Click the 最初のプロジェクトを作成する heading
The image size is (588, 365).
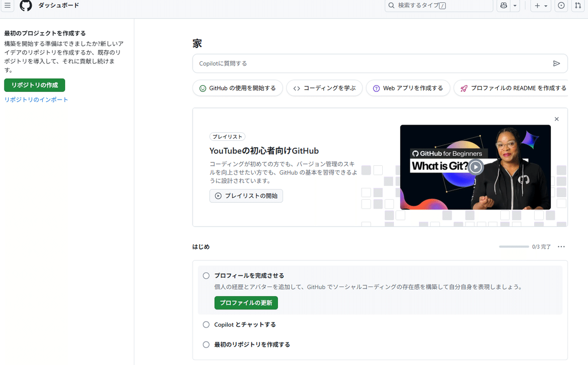click(45, 33)
